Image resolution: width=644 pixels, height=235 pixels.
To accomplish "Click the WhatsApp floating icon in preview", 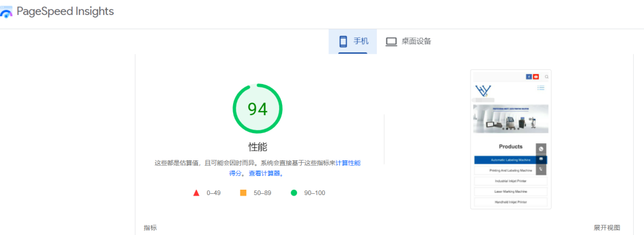I will [x=541, y=149].
